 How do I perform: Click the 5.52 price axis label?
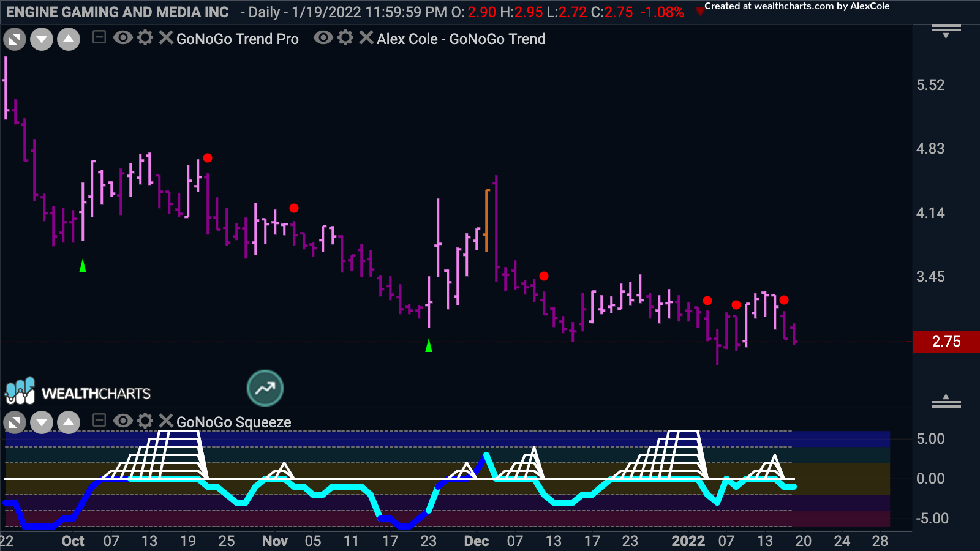coord(930,85)
